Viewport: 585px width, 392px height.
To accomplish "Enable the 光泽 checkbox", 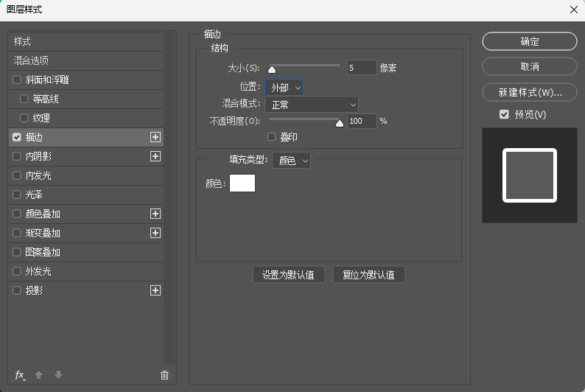I will click(x=17, y=195).
